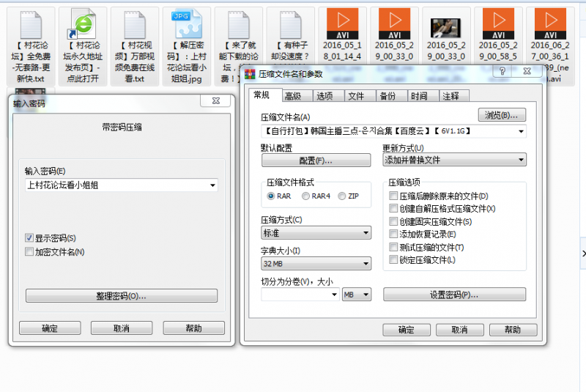Open the 注释 tab
Viewport: 586px width, 392px height.
pyautogui.click(x=451, y=96)
